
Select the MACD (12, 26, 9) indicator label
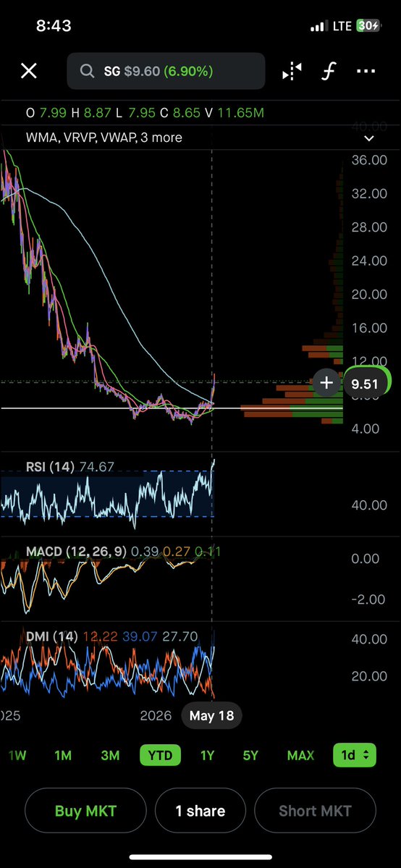(77, 552)
